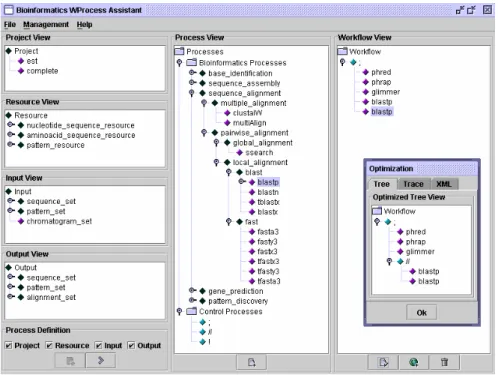Collapse the fast node

click(229, 222)
